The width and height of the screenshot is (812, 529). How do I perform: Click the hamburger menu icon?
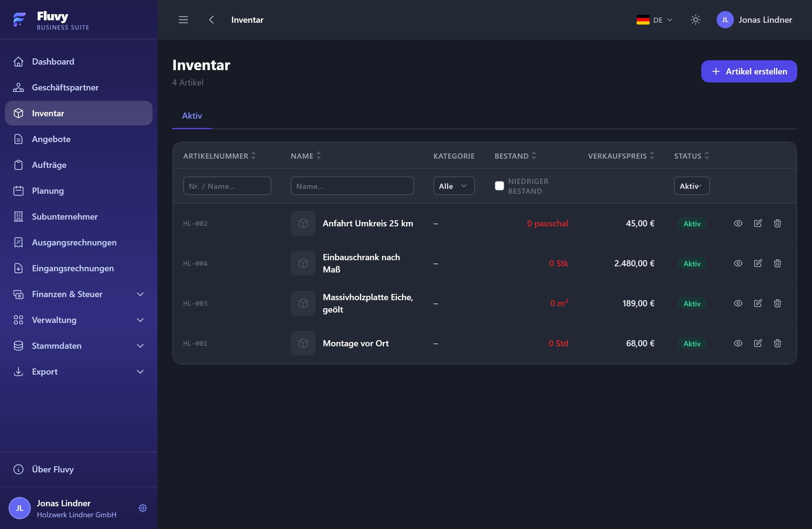coord(183,20)
